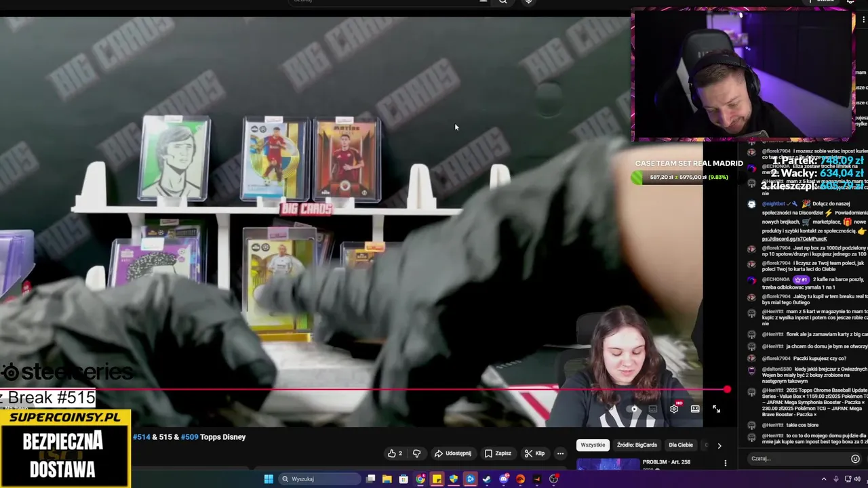The image size is (868, 488).
Task: Click YouTube search magnifier button
Action: pyautogui.click(x=503, y=1)
